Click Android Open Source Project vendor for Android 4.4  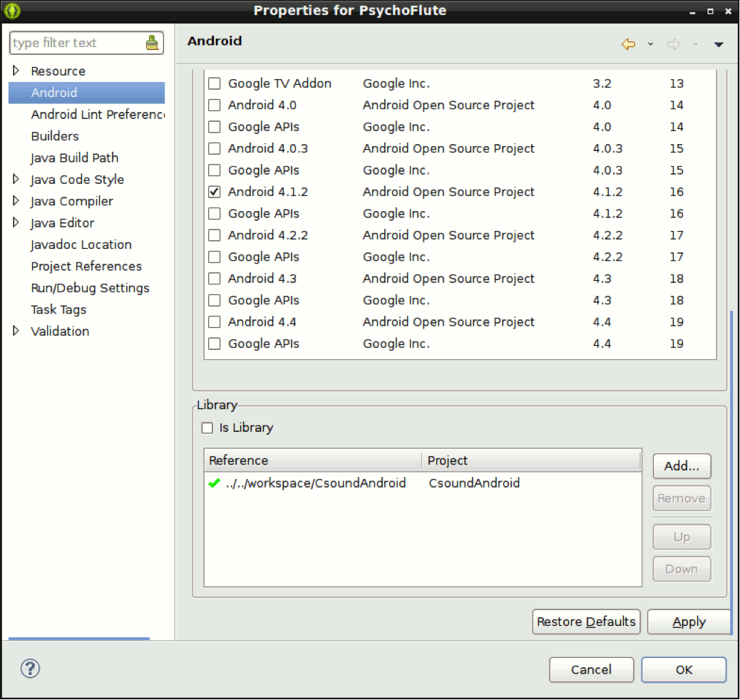(x=448, y=322)
